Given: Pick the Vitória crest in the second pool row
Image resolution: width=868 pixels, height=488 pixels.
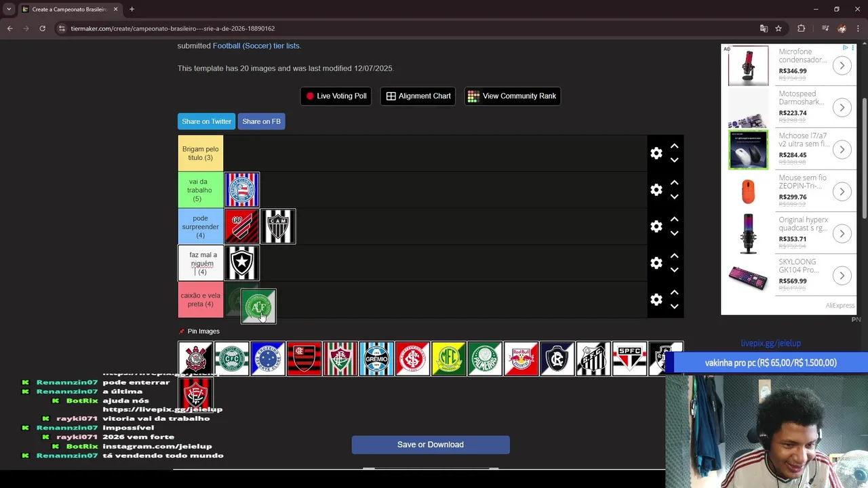Looking at the screenshot, I should click(196, 393).
